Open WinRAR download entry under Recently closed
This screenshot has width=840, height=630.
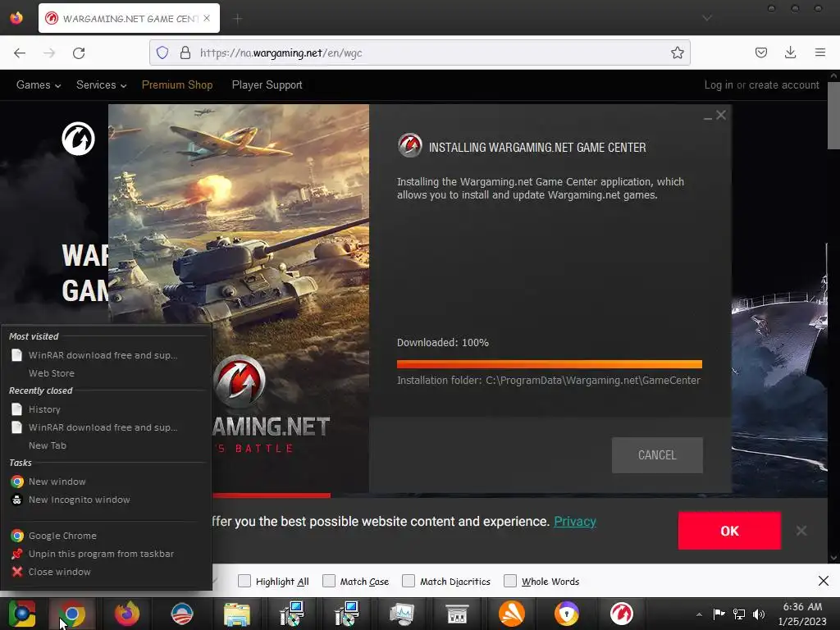(106, 427)
